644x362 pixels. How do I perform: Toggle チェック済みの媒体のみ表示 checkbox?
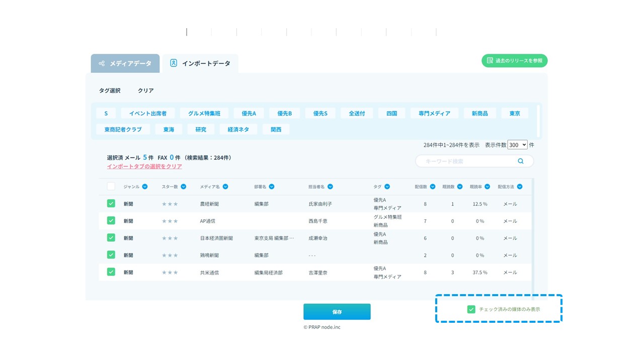(x=471, y=309)
